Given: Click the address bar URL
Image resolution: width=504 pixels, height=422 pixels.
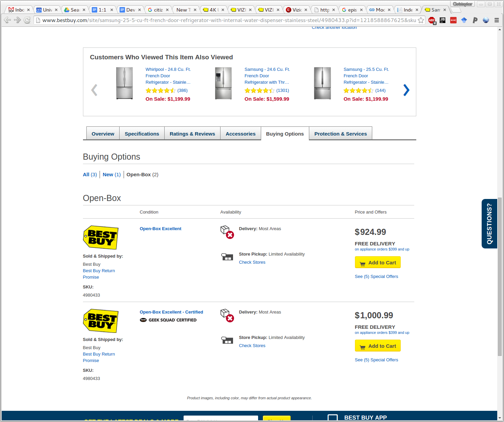Looking at the screenshot, I should (229, 20).
